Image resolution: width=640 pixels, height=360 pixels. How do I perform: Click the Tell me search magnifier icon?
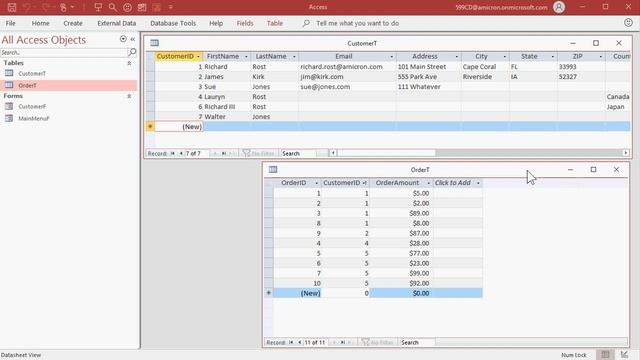pos(306,23)
